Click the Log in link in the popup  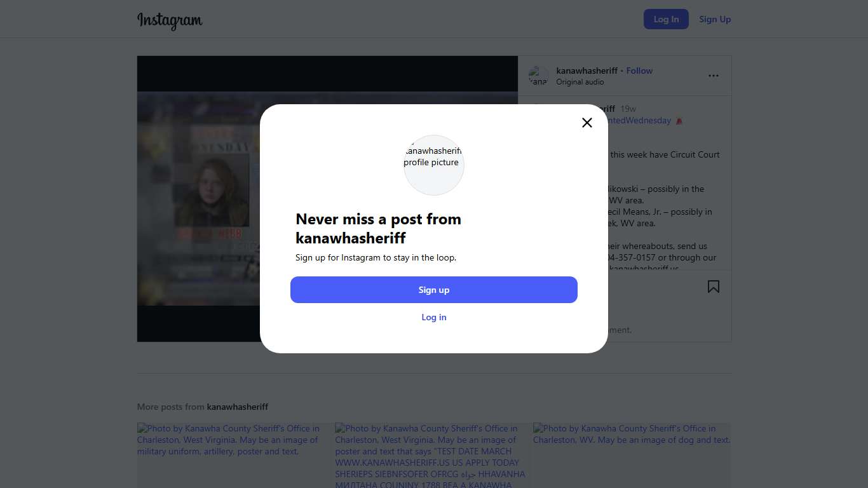(x=434, y=317)
